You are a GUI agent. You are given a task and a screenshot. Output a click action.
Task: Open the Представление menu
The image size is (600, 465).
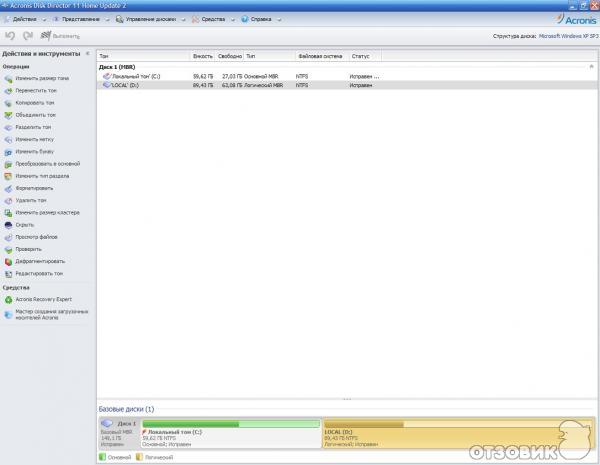pyautogui.click(x=81, y=19)
